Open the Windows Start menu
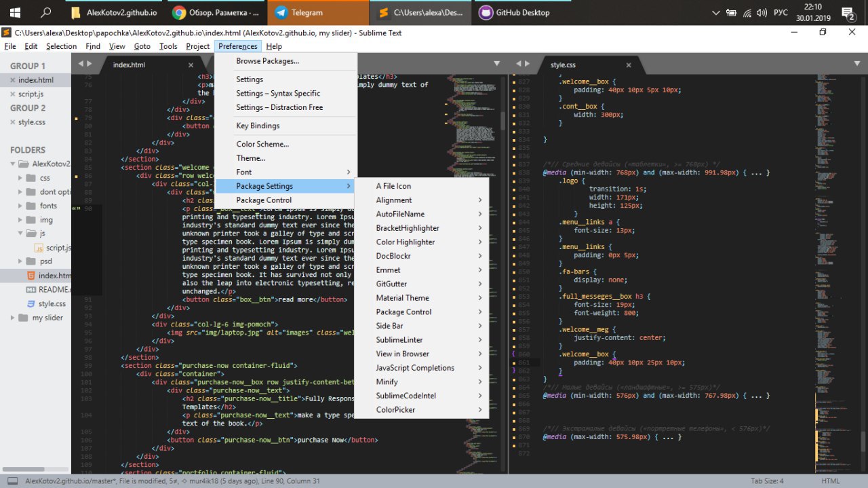868x488 pixels. pyautogui.click(x=15, y=12)
